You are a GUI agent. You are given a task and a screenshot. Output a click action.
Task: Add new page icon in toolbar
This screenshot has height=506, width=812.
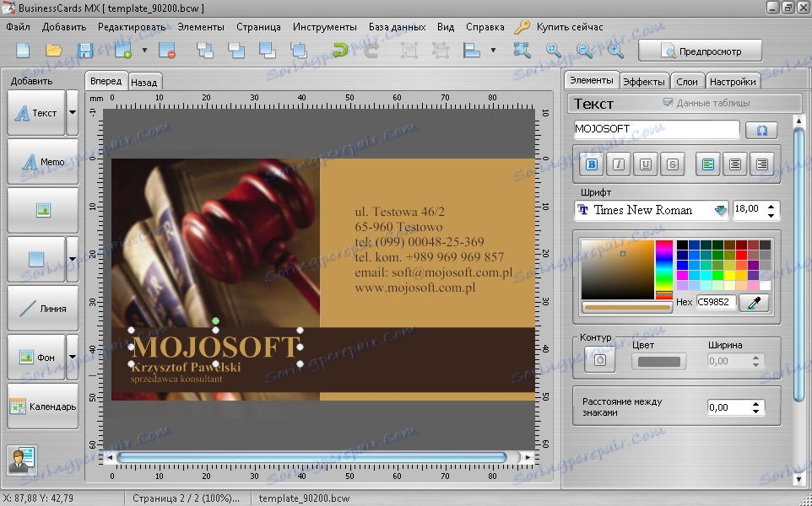pos(123,51)
